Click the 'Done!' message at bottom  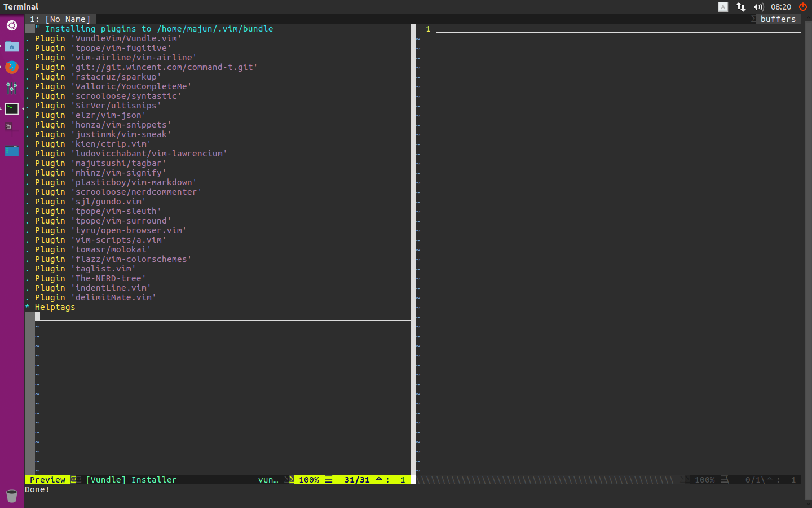37,489
